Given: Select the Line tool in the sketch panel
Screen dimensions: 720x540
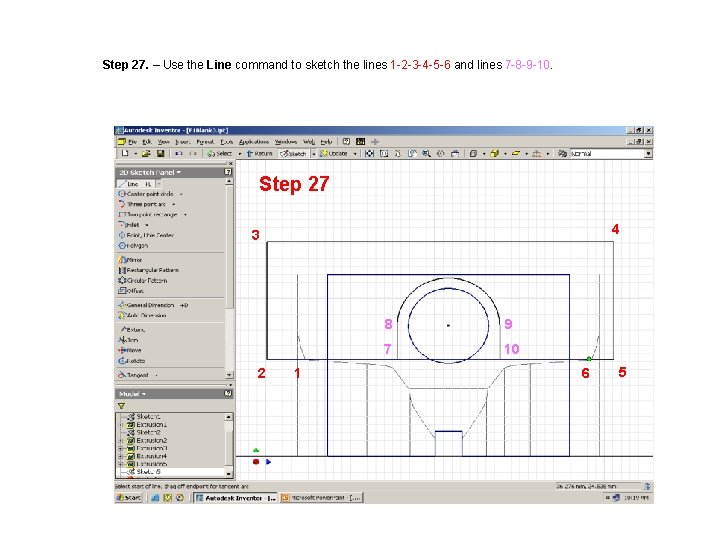Looking at the screenshot, I should (135, 184).
